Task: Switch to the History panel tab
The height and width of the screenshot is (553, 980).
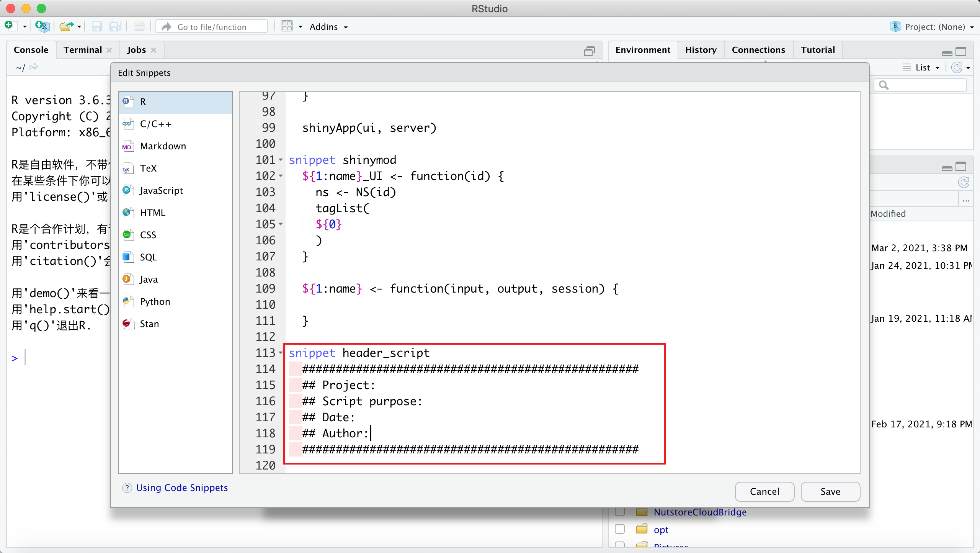Action: 701,49
